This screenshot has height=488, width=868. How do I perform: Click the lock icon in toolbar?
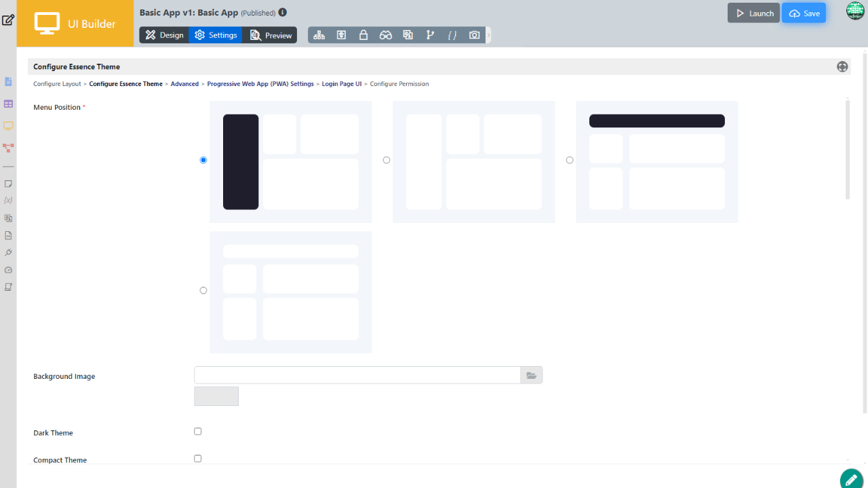[x=363, y=35]
